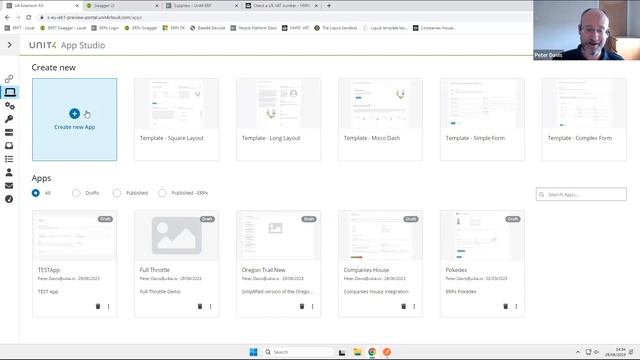The image size is (640, 360).
Task: Open the Base64 Decode bookmark
Action: pyautogui.click(x=207, y=28)
